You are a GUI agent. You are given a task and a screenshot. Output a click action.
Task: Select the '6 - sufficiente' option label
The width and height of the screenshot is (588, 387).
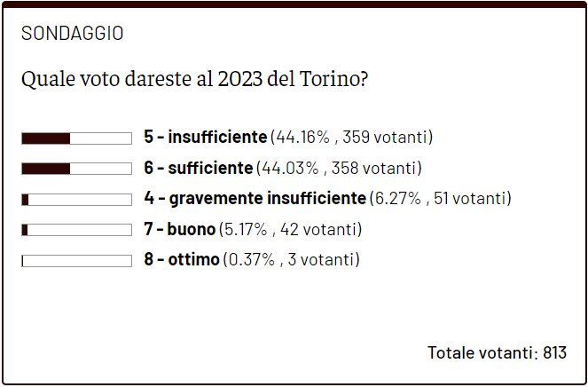coord(199,168)
